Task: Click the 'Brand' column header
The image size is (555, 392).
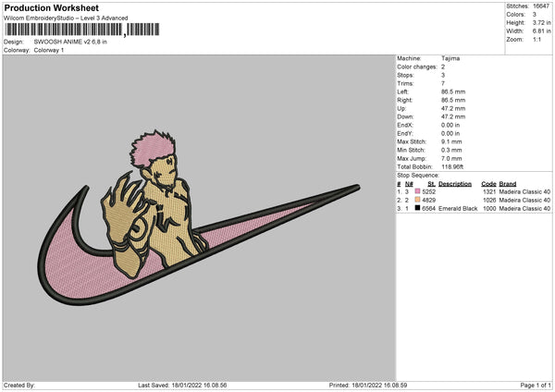Action: click(508, 184)
